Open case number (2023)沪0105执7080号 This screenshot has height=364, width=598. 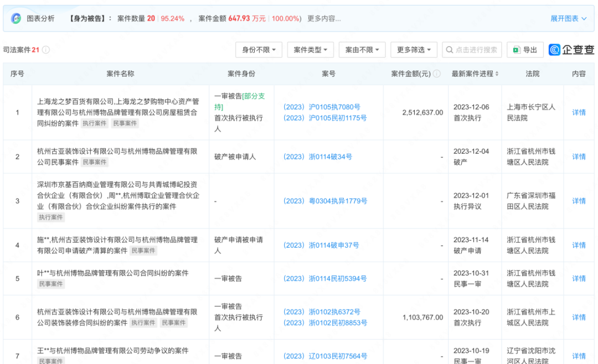[322, 107]
